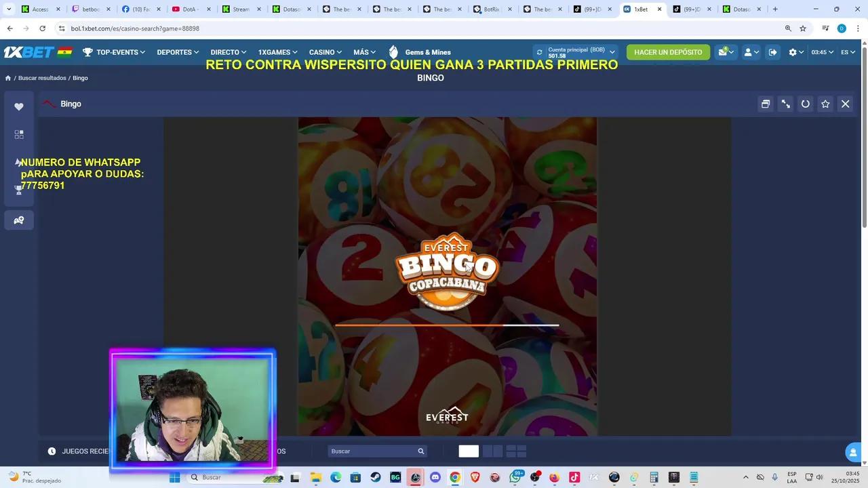868x488 pixels.
Task: Open a new browser tab
Action: click(775, 9)
